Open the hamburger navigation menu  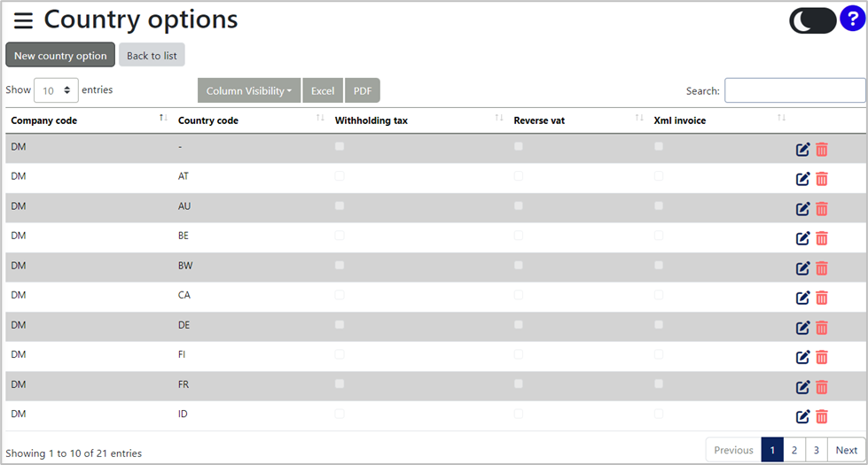coord(23,20)
